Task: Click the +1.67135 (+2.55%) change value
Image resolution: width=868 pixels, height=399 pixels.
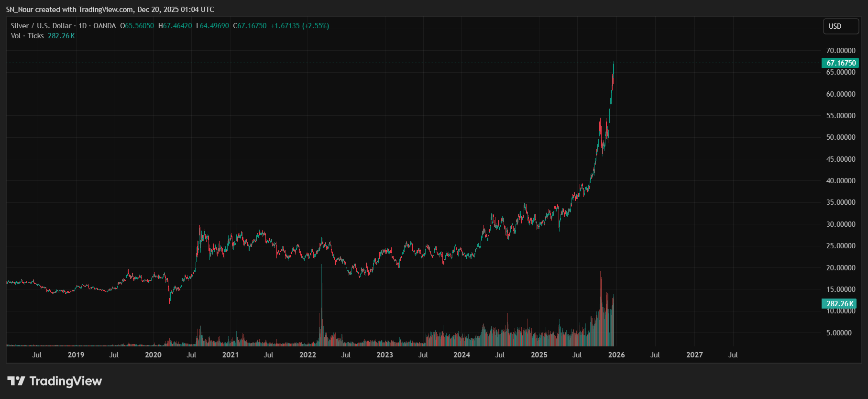Action: click(300, 26)
